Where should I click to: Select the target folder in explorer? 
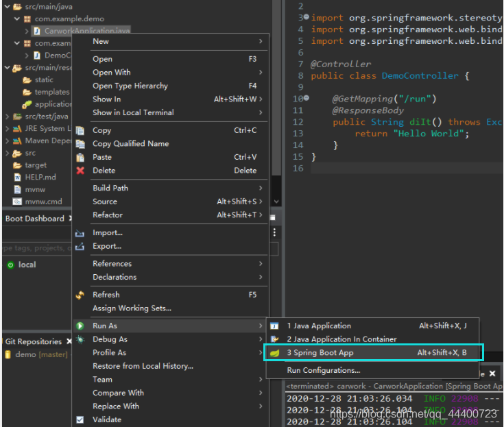(36, 165)
